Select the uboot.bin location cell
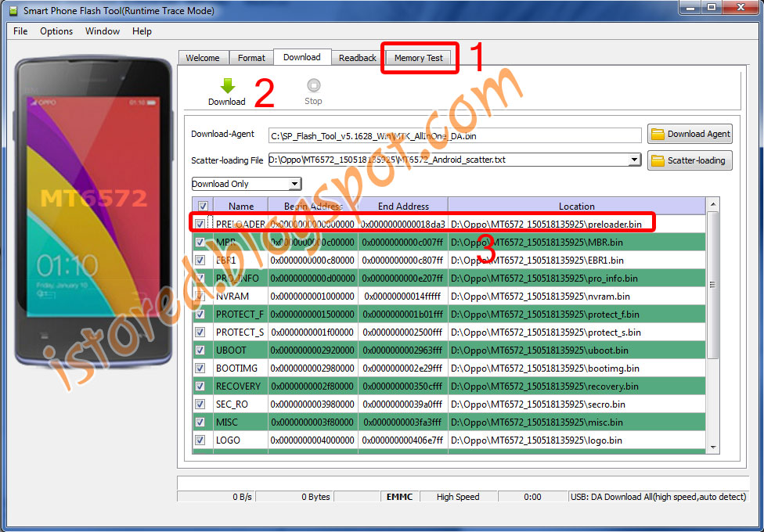This screenshot has height=532, width=764. click(x=577, y=350)
